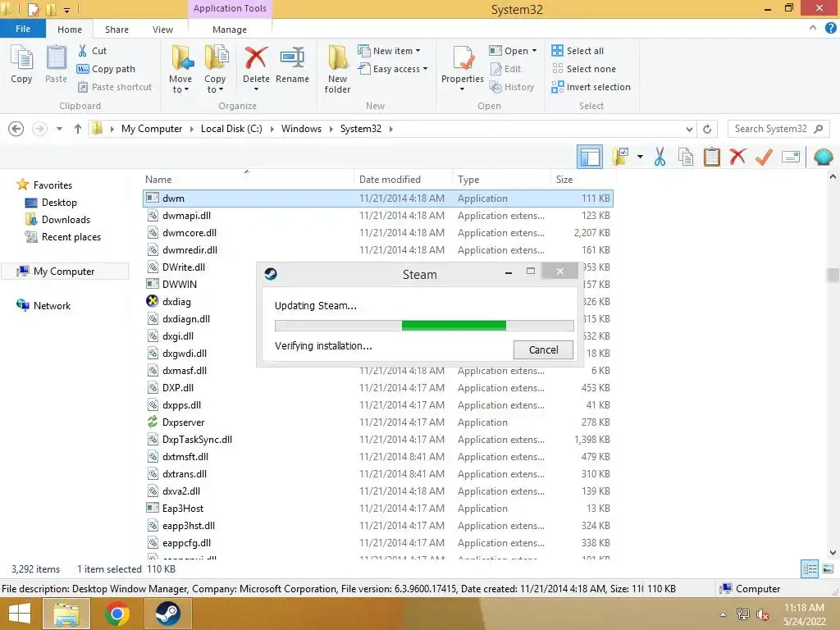840x630 pixels.
Task: Click Copy path in the ribbon
Action: [x=106, y=69]
